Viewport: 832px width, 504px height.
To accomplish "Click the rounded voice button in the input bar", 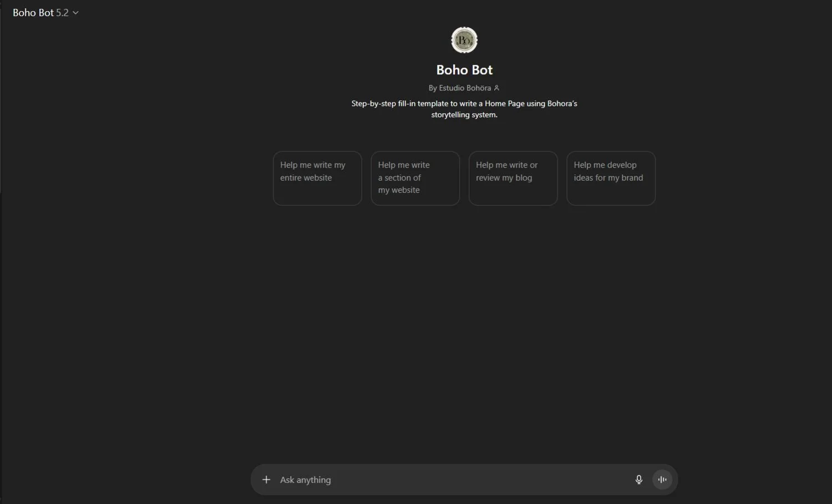I will click(662, 479).
